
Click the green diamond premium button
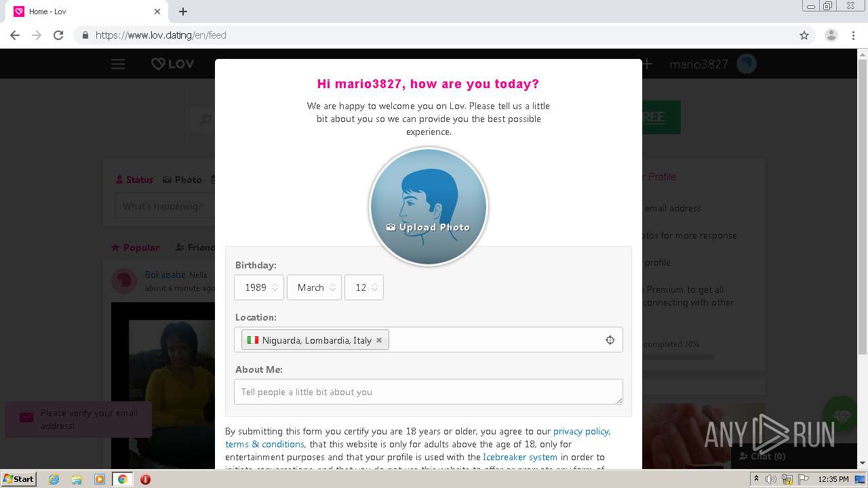click(x=841, y=415)
